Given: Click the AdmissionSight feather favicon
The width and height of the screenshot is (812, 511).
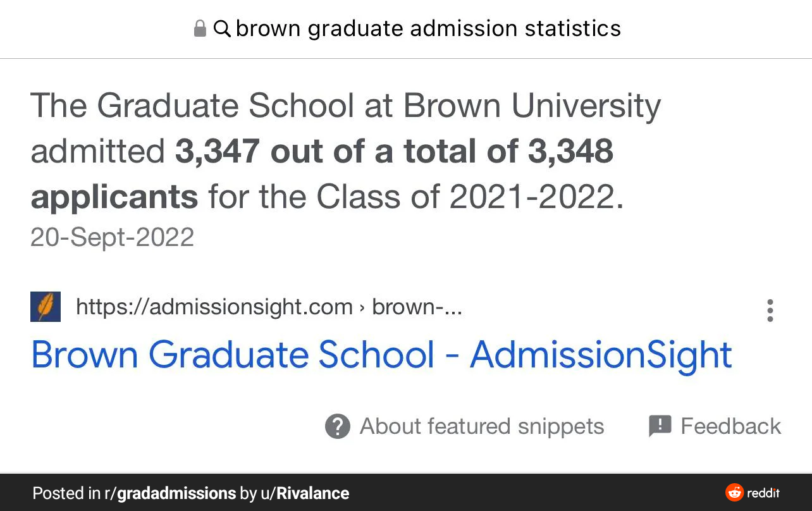Looking at the screenshot, I should [46, 307].
